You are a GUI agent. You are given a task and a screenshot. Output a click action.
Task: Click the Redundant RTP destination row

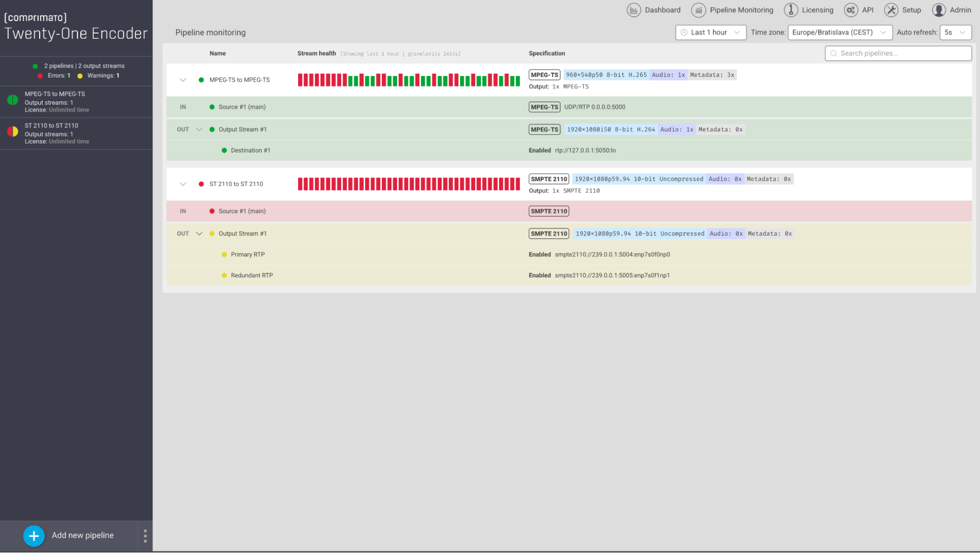pyautogui.click(x=569, y=276)
